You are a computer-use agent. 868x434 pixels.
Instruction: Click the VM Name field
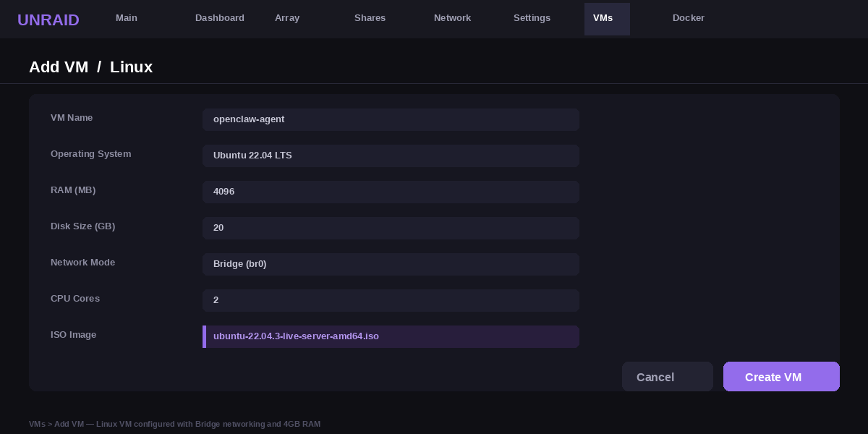(391, 119)
